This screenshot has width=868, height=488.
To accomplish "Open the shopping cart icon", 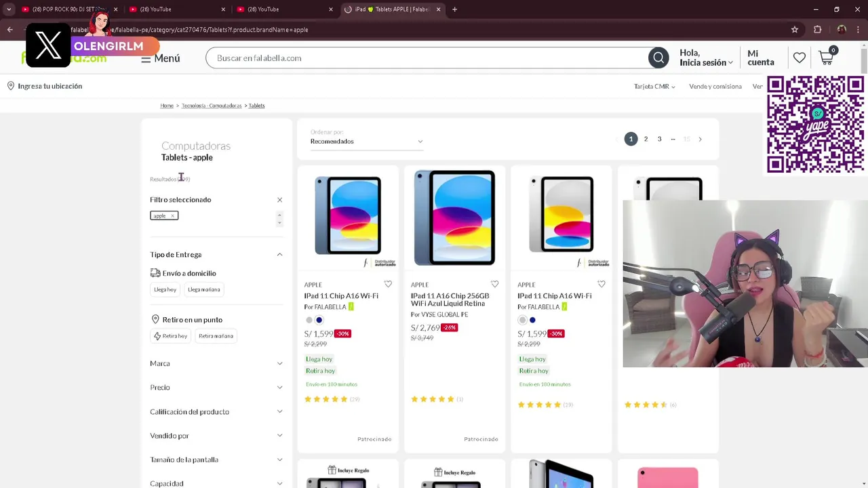I will (x=827, y=58).
